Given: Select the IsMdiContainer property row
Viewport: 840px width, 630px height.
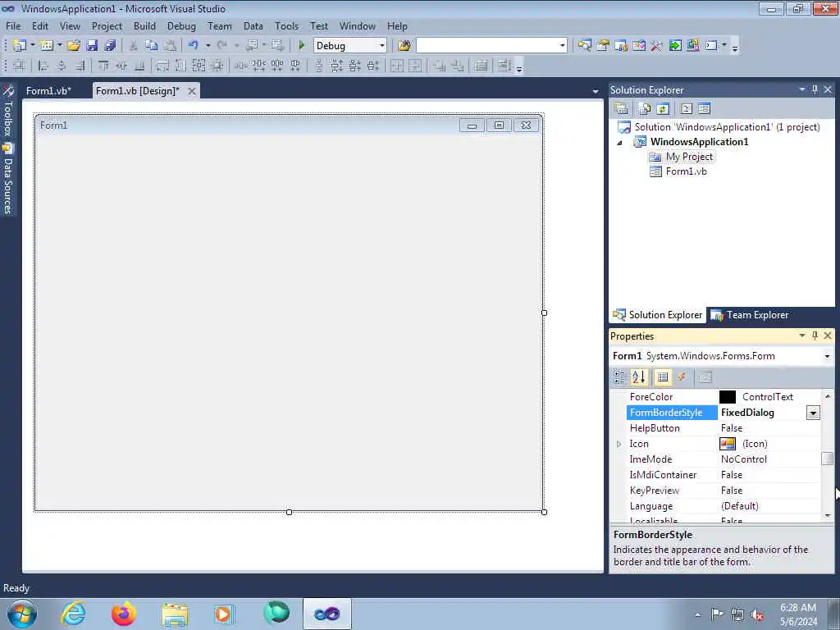Looking at the screenshot, I should click(722, 475).
